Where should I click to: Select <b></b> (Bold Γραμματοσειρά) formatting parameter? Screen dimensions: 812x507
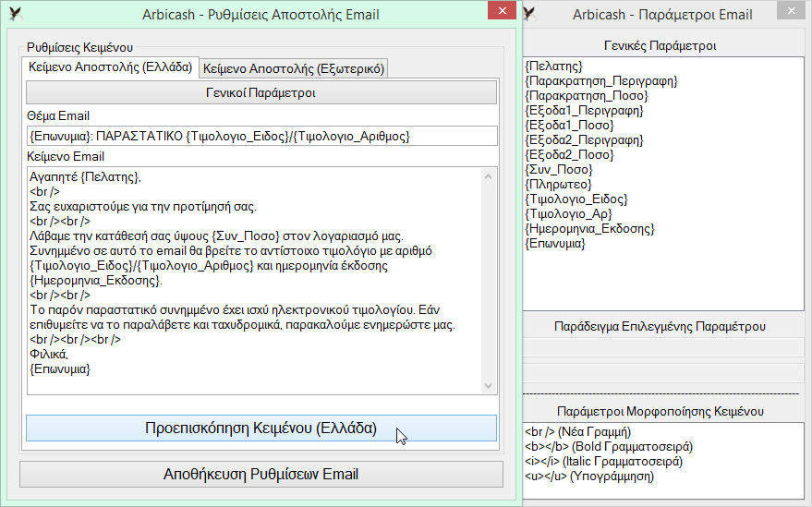609,446
